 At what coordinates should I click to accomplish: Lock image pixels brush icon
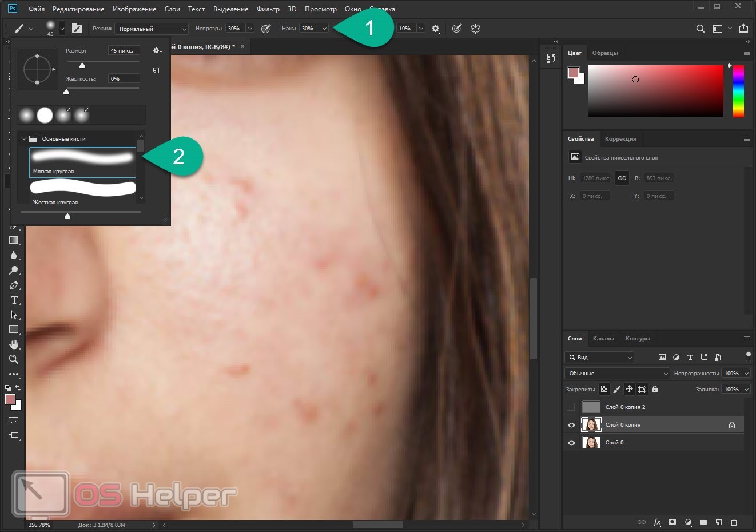pos(616,389)
